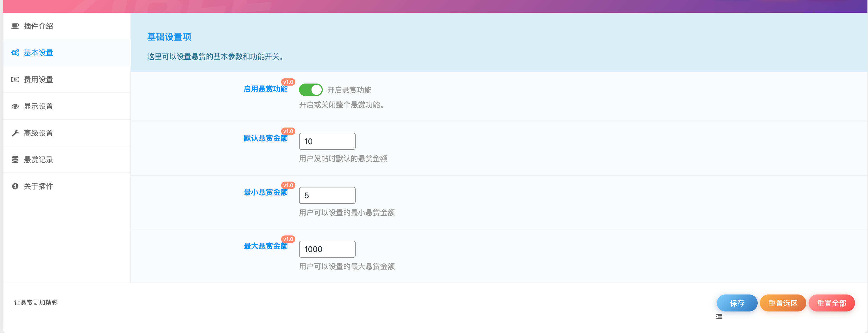Click the eye icon next to 显示设置
Image resolution: width=868 pixels, height=333 pixels.
(x=14, y=106)
